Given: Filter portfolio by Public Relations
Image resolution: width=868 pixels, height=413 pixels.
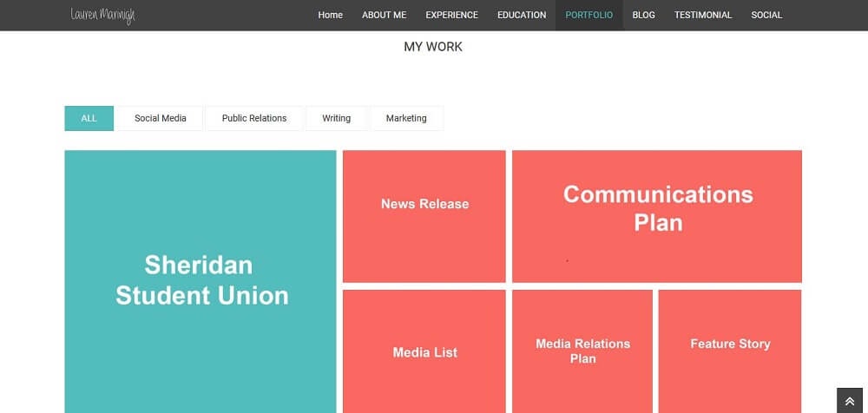Looking at the screenshot, I should [x=254, y=119].
